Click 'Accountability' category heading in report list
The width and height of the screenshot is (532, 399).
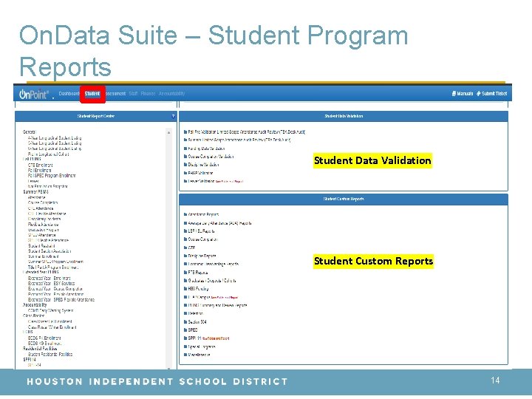pyautogui.click(x=35, y=305)
